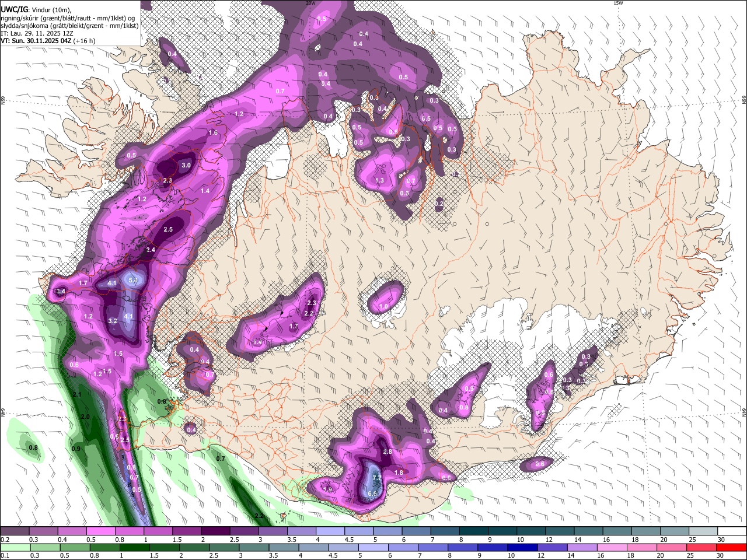Click the bright pink 0.5–0.8 swatch in upper legend
This screenshot has width=747, height=560.
[100, 531]
